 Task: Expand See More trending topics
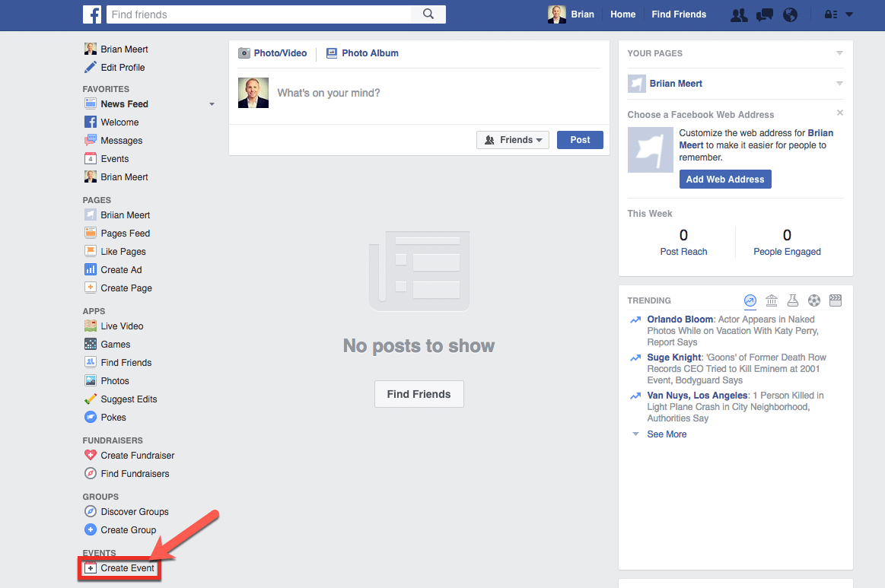[667, 434]
